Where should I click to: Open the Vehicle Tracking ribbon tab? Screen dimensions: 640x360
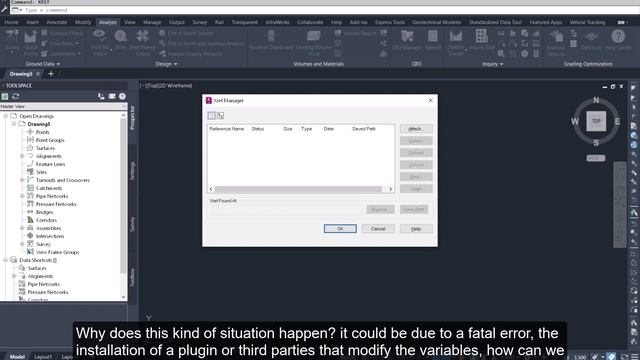point(587,22)
